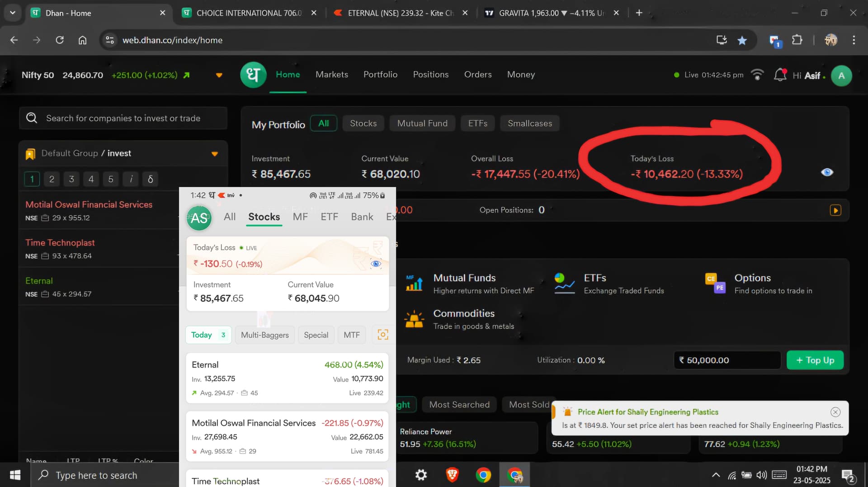
Task: Expand the Nifty 50 index dropdown
Action: (x=219, y=75)
